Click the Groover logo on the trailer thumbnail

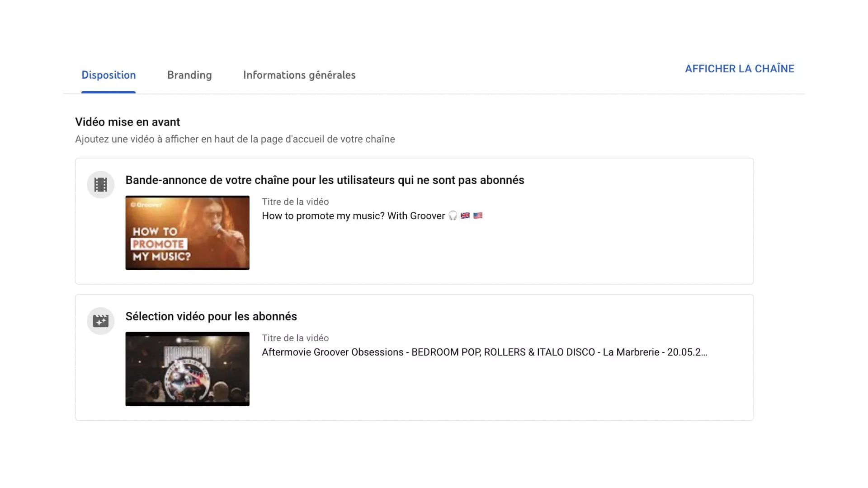146,205
